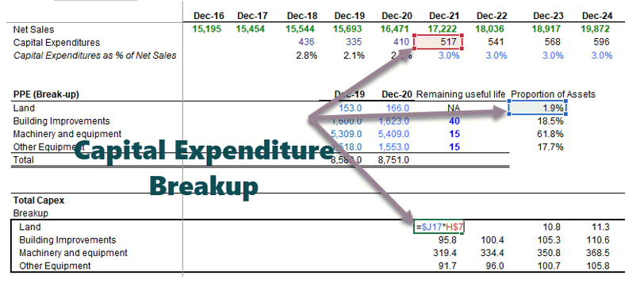Click Machinery Dec-19 value 5,309.0
The image size is (644, 287).
pyautogui.click(x=347, y=134)
